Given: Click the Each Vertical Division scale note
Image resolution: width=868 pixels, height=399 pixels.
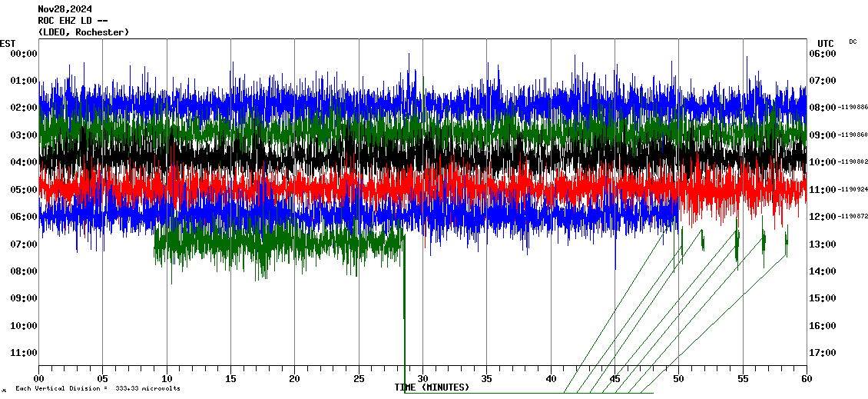Looking at the screenshot, I should [98, 388].
